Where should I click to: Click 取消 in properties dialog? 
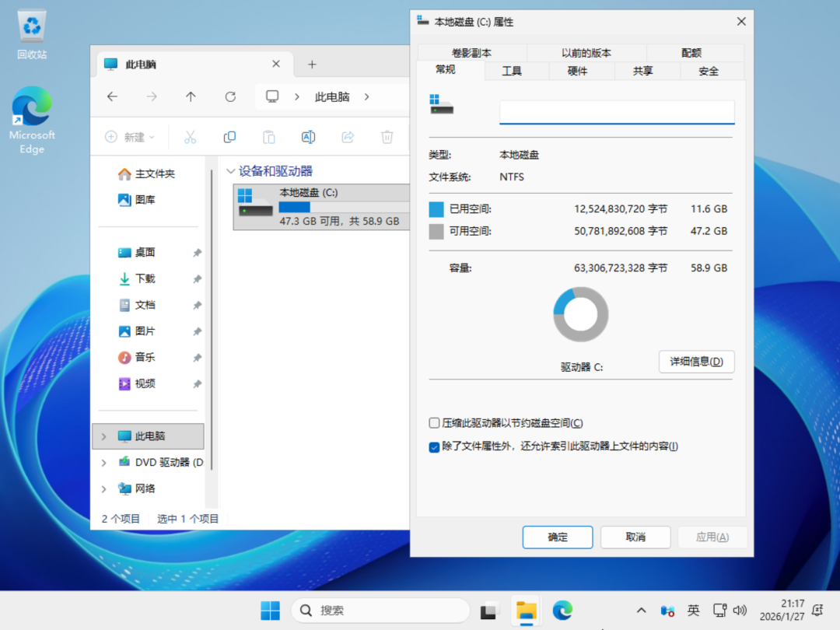635,537
